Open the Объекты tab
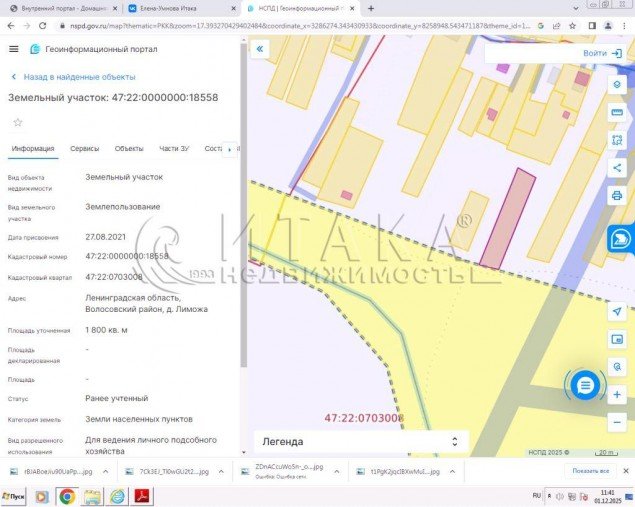Viewport: 635px width, 507px height. click(x=129, y=149)
